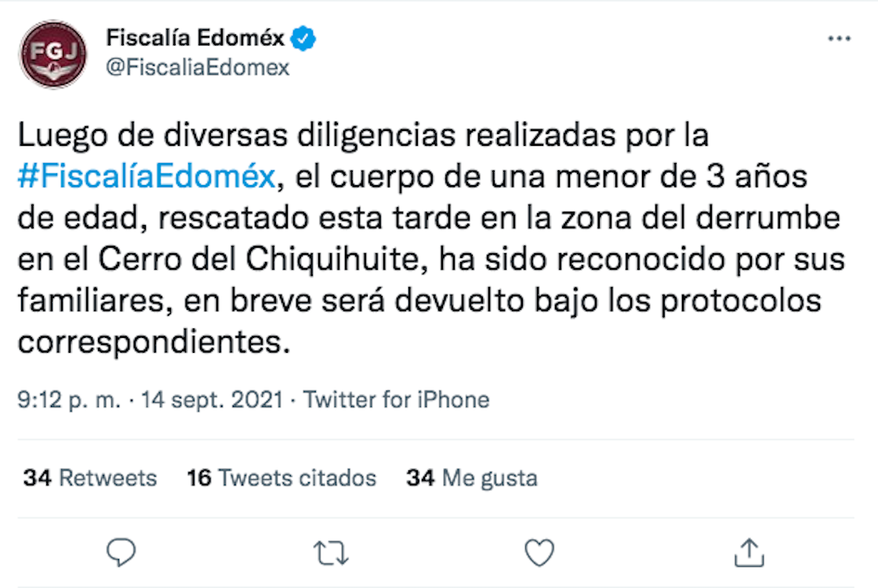Click the 9:12 p. m. timestamp

69,400
